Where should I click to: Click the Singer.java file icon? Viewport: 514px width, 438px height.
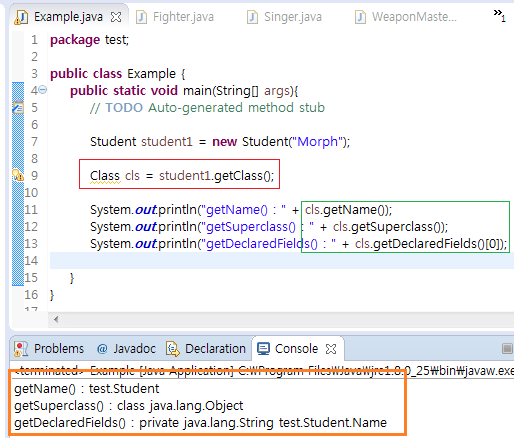pos(252,17)
